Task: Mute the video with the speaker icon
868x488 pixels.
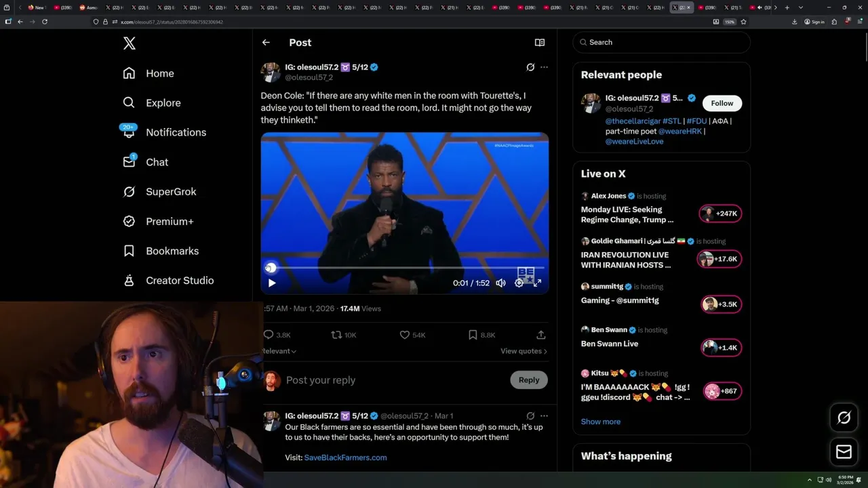Action: tap(500, 283)
